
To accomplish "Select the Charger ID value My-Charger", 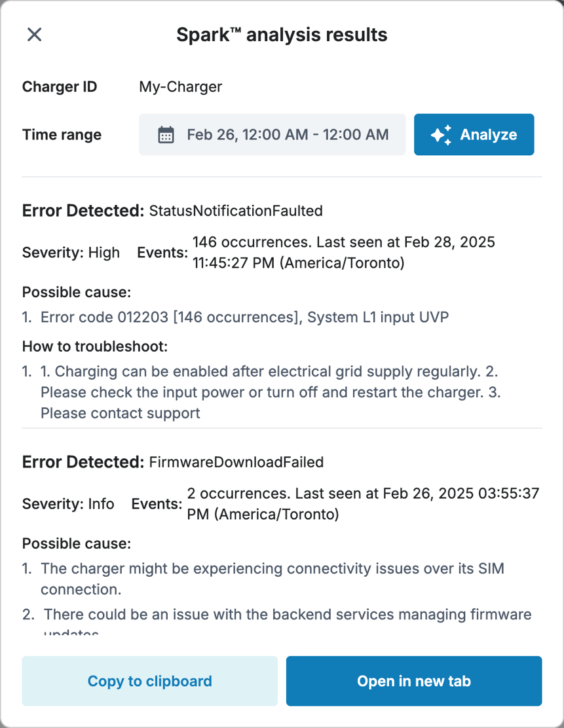I will click(181, 86).
